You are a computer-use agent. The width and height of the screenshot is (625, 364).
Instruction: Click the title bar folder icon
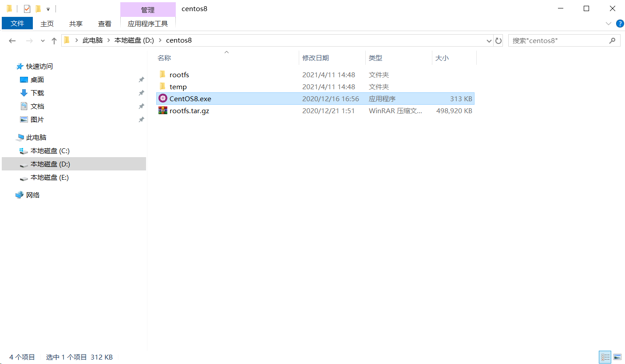coord(9,8)
